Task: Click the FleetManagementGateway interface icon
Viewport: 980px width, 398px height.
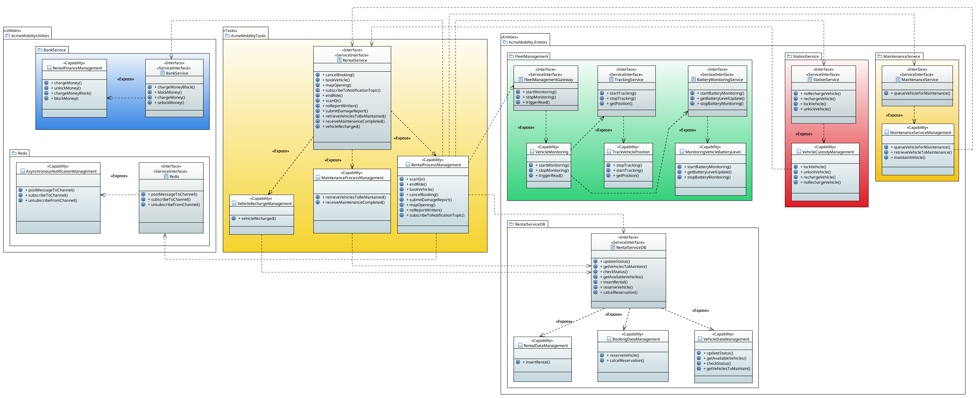Action: coord(521,80)
